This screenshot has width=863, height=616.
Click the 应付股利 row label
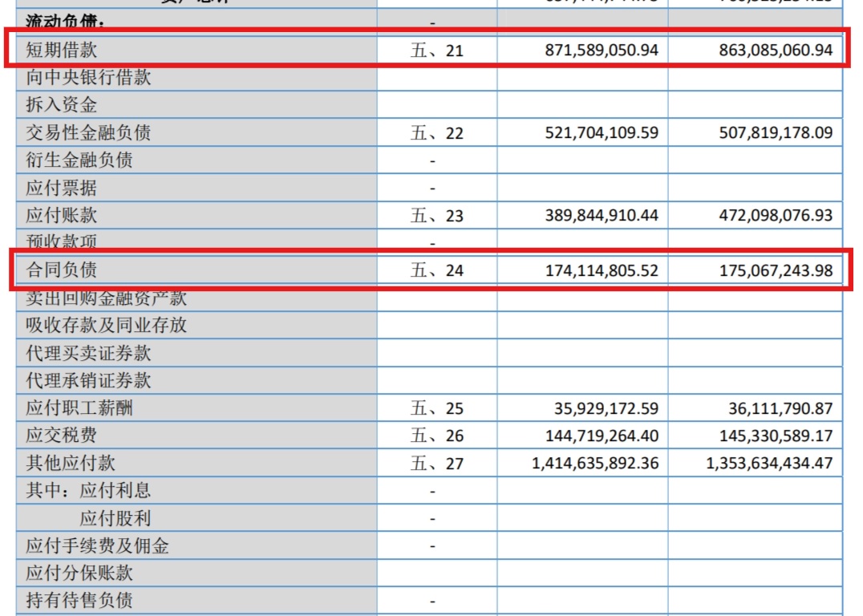(x=115, y=518)
